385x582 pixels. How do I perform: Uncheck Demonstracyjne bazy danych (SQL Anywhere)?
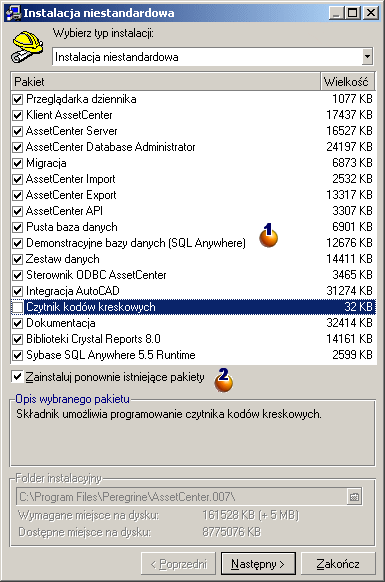(17, 243)
